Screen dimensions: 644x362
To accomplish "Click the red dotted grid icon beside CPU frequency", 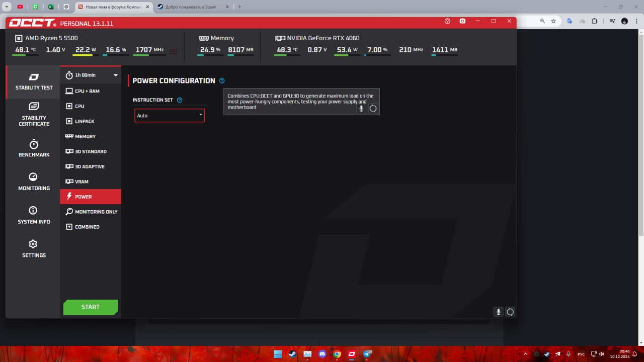I will coord(174,51).
